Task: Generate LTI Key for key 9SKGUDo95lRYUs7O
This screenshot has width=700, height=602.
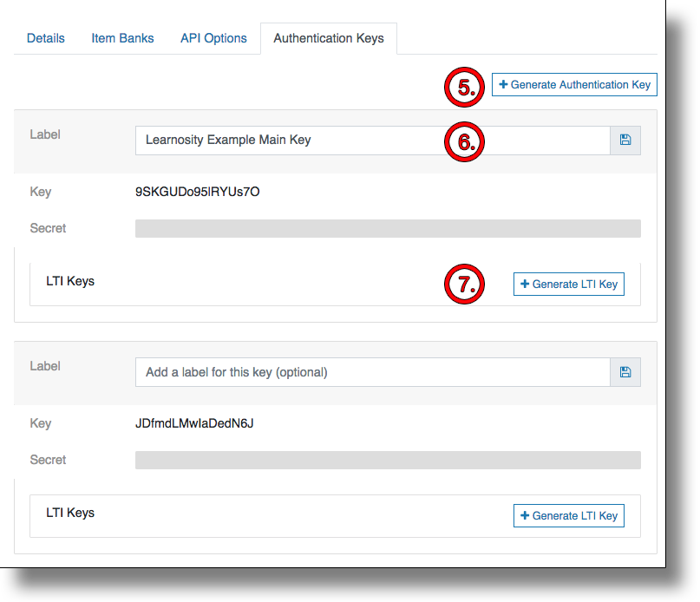Action: (x=569, y=284)
